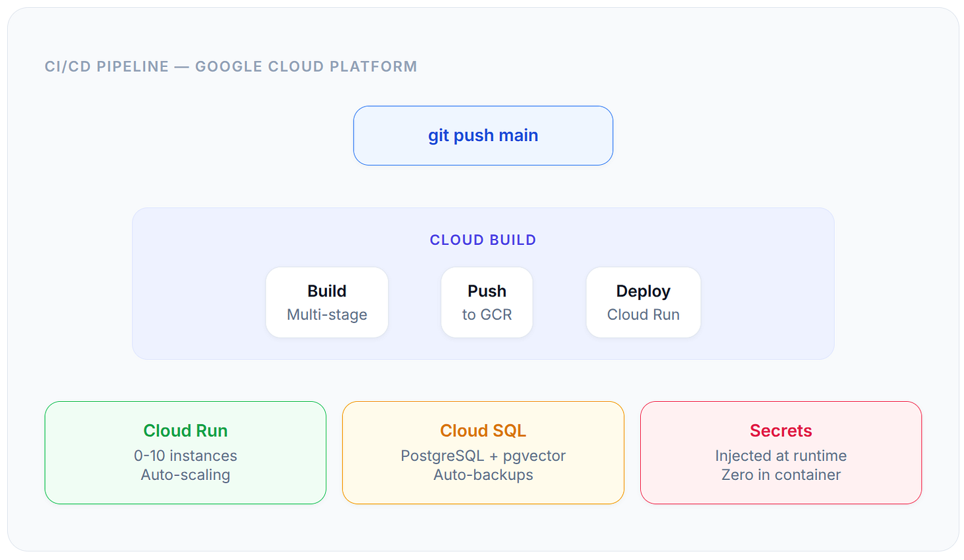Viewport: 964px width, 560px height.
Task: Click the 'PostgreSQL + pgvector' text
Action: pos(483,455)
